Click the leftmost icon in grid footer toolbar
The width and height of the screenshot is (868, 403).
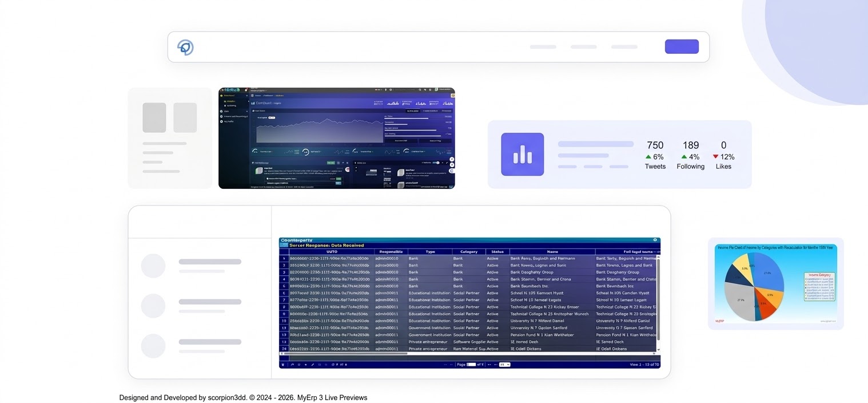(x=283, y=365)
